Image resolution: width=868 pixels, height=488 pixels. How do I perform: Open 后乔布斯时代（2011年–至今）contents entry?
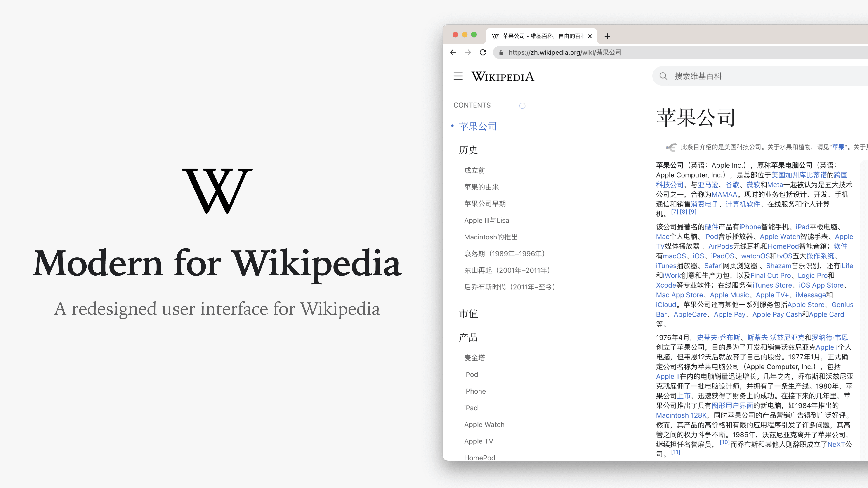coord(510,287)
